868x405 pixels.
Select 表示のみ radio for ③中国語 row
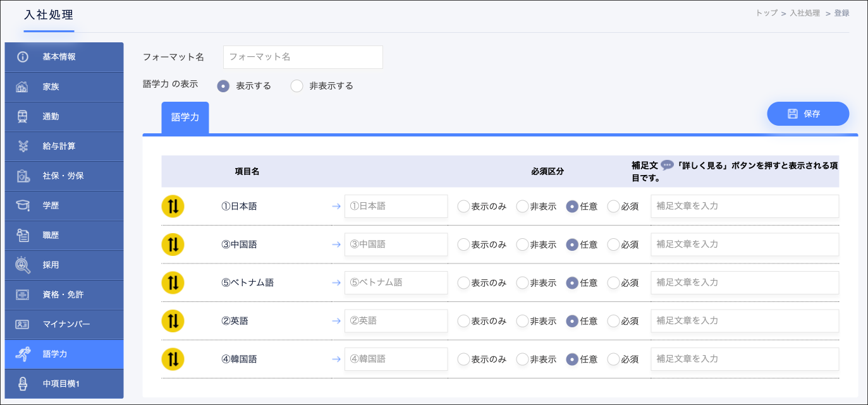point(463,245)
